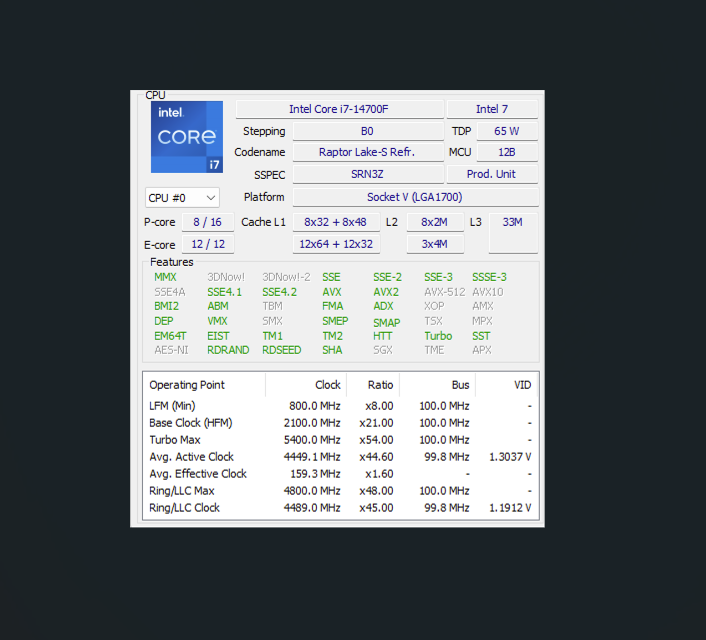Click the Raptor Lake-S Refr. codename field
The width and height of the screenshot is (706, 640).
(368, 152)
